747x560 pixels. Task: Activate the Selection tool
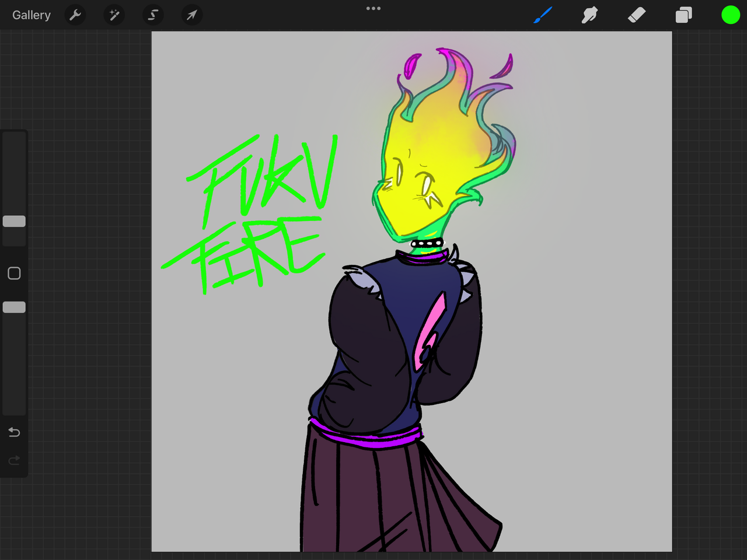tap(153, 15)
